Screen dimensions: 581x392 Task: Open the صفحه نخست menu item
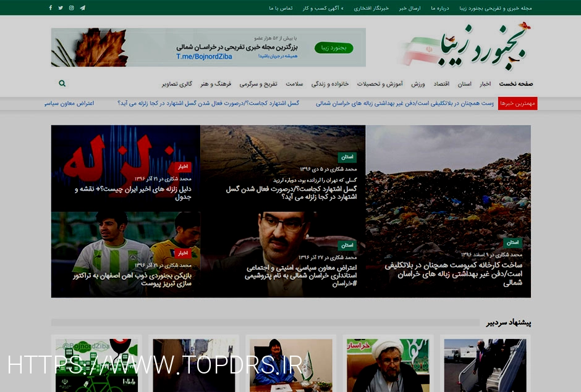(x=515, y=84)
